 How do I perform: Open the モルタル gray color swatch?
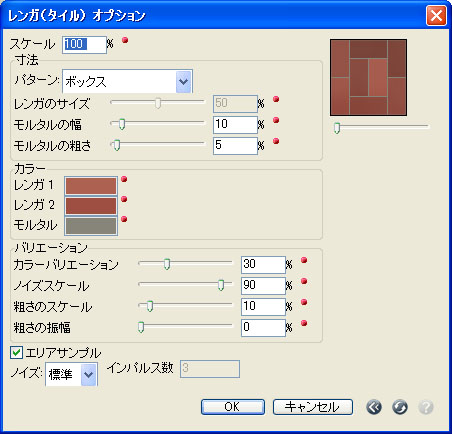coord(91,226)
